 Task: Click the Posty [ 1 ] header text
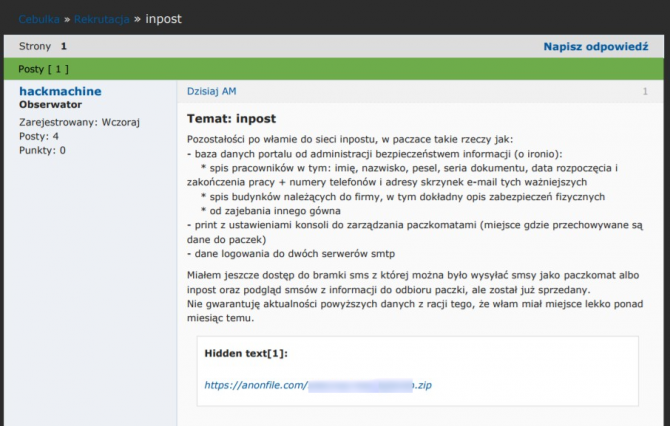tap(43, 69)
